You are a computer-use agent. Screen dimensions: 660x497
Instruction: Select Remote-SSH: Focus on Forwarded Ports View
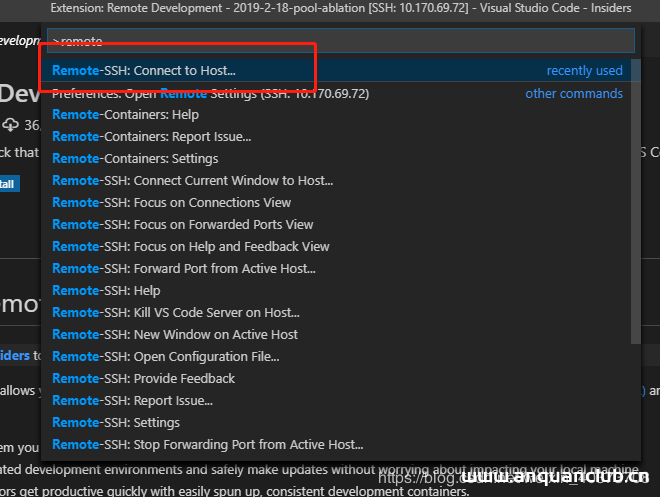click(x=336, y=224)
